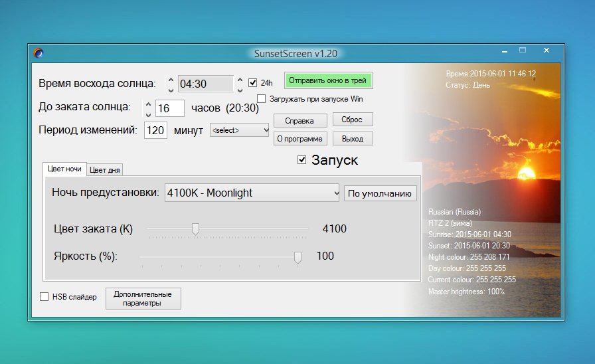Click the Статус: День text
The image size is (595, 364).
[x=468, y=85]
